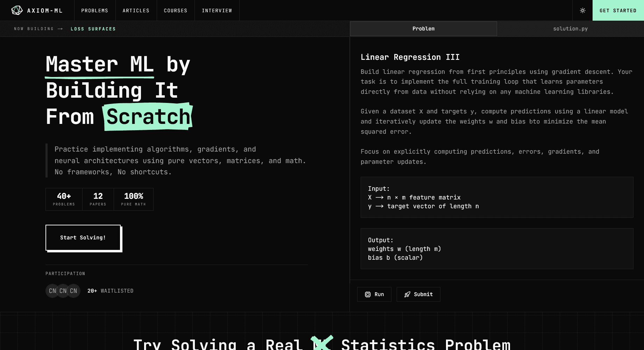This screenshot has width=644, height=350.
Task: Click the Axiom-ML polyhedron logo icon
Action: pyautogui.click(x=17, y=10)
